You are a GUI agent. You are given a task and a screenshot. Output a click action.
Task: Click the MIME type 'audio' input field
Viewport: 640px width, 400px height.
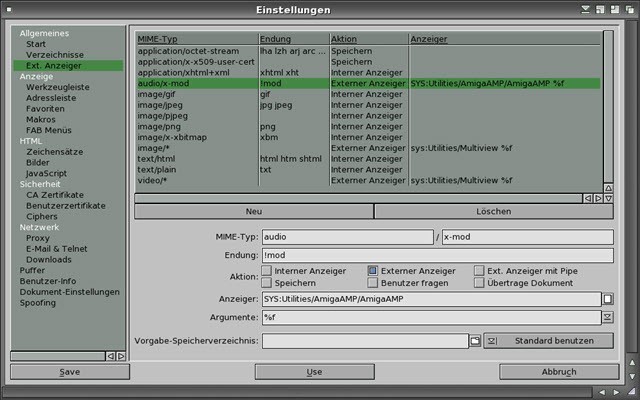coord(348,237)
